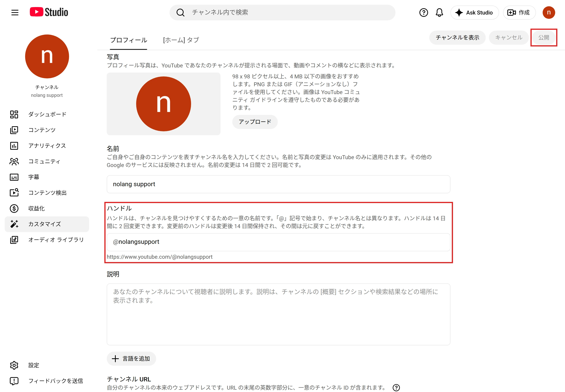Click the profile photo preview image

[163, 104]
